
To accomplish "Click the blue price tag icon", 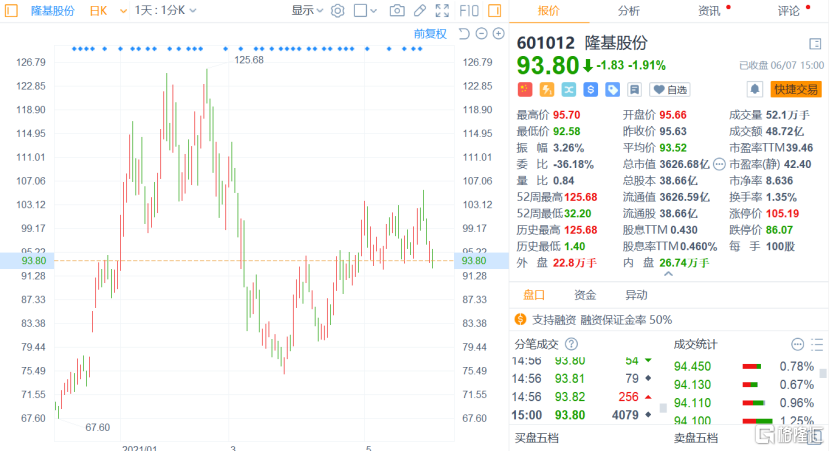I will coord(612,89).
